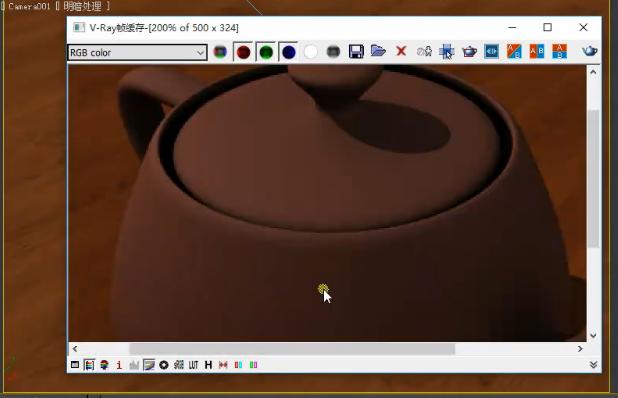
Task: Click the frame buffer window icon in status bar
Action: pyautogui.click(x=75, y=365)
